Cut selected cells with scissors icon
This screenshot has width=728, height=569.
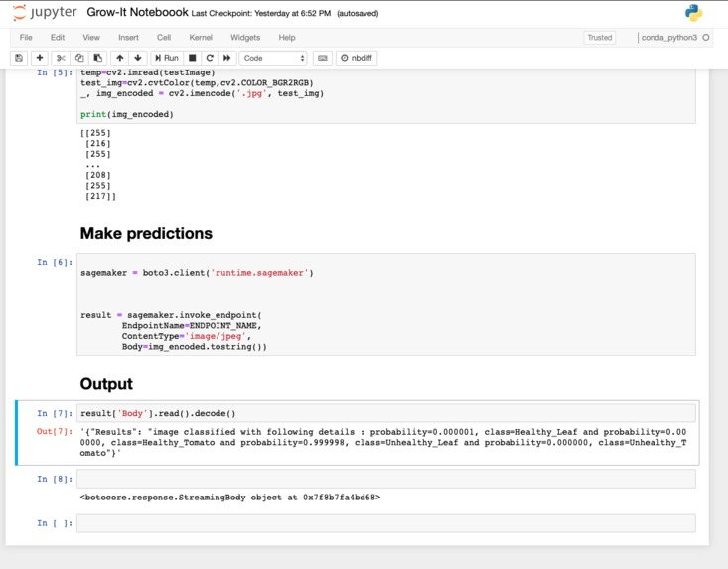(61, 58)
